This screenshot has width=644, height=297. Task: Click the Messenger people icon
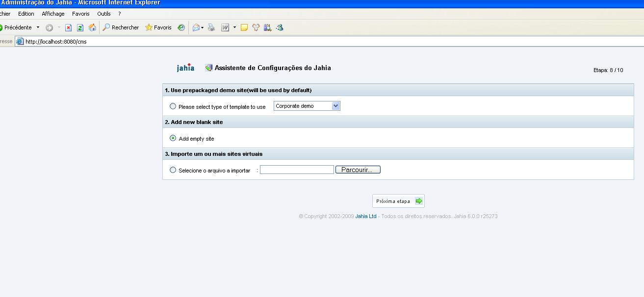pyautogui.click(x=256, y=27)
